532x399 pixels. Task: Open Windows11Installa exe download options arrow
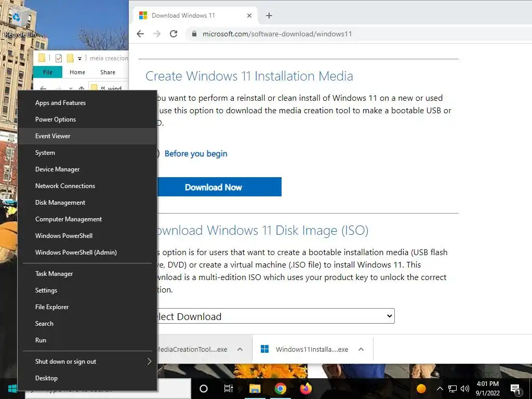[361, 349]
